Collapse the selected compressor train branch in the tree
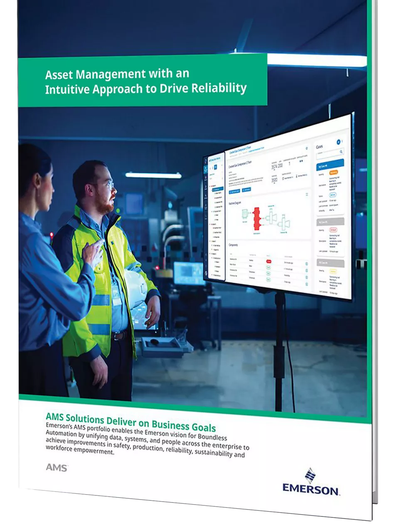399x532 pixels. (213, 189)
